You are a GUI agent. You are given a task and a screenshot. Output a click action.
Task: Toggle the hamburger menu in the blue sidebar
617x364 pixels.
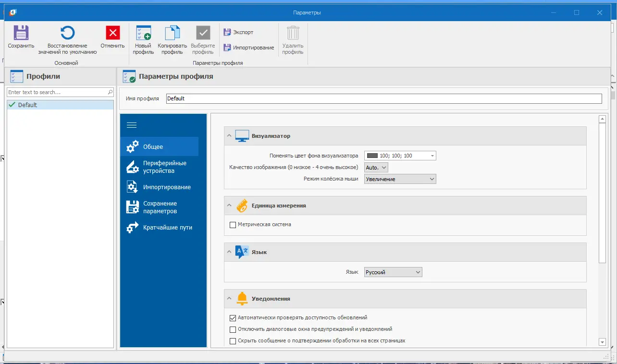[131, 125]
